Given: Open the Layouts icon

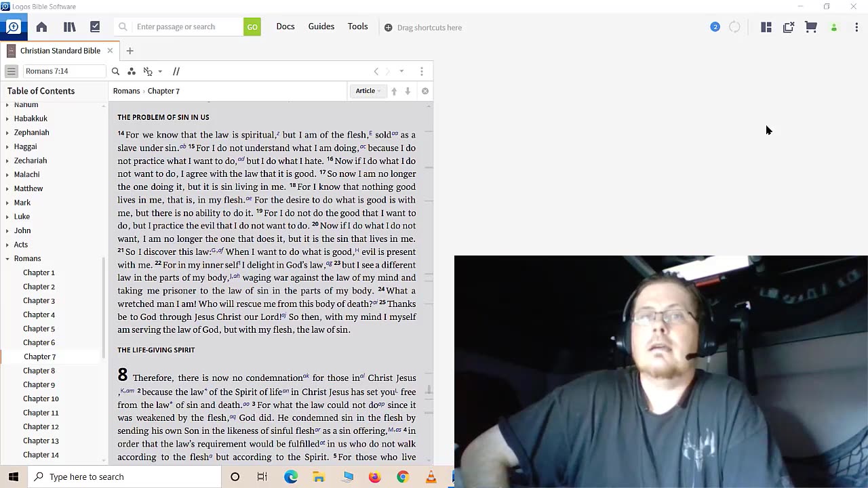Looking at the screenshot, I should point(766,27).
